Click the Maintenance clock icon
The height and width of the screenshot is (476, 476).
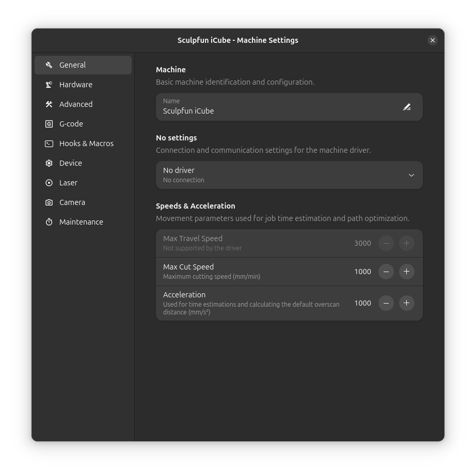pos(49,222)
